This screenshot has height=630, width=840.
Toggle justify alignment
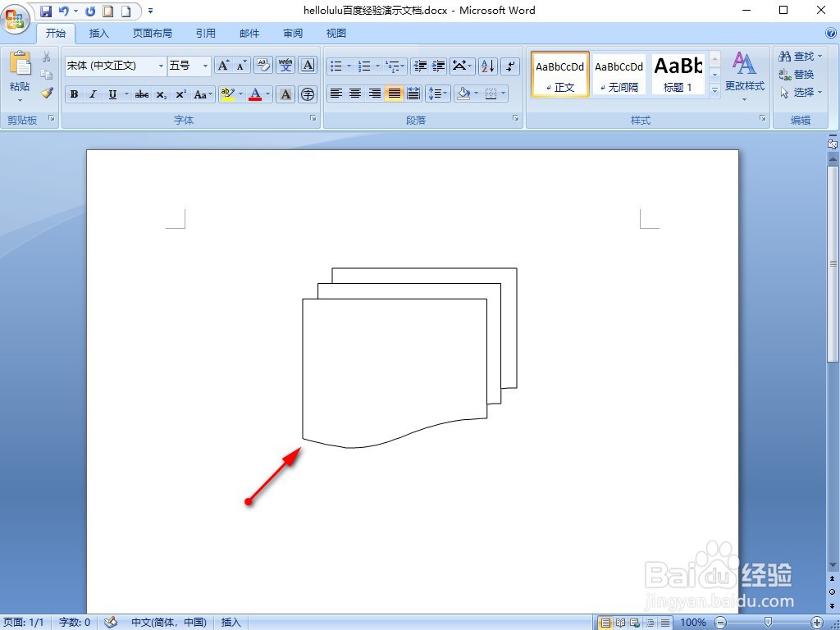click(x=394, y=94)
